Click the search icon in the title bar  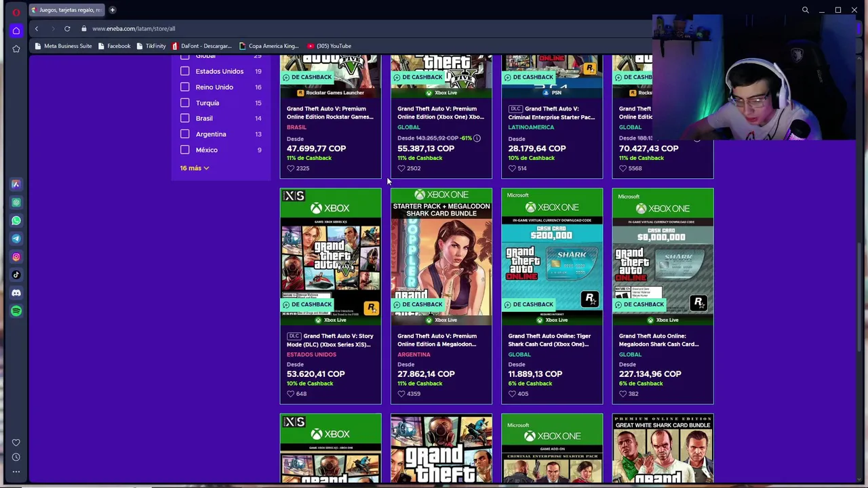pos(805,10)
